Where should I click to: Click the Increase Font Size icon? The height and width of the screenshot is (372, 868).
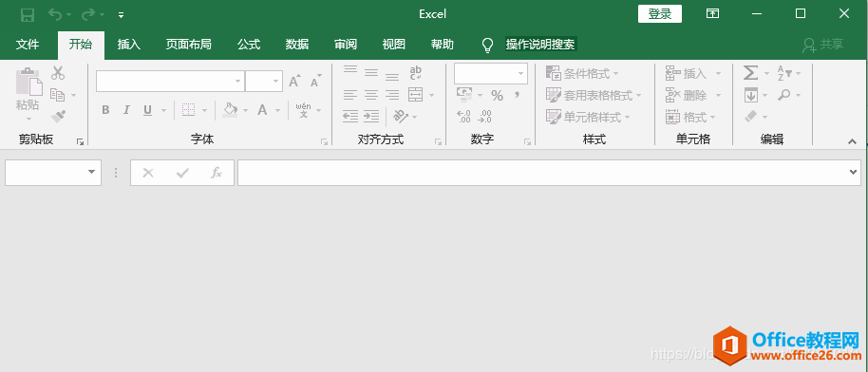(295, 82)
